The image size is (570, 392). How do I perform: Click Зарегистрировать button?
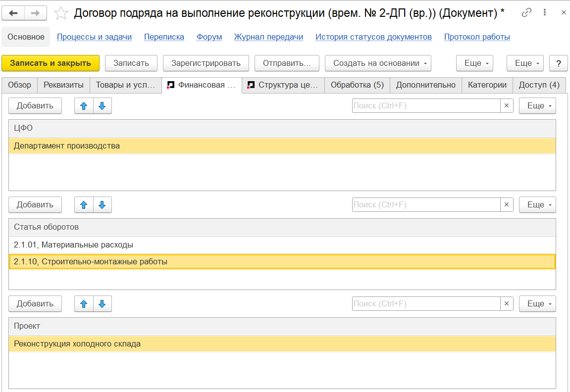(206, 63)
